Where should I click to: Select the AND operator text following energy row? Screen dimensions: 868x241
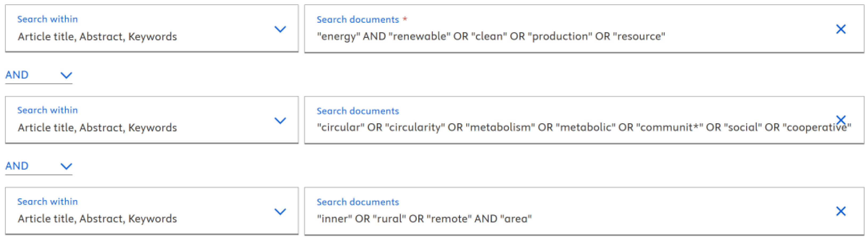17,75
